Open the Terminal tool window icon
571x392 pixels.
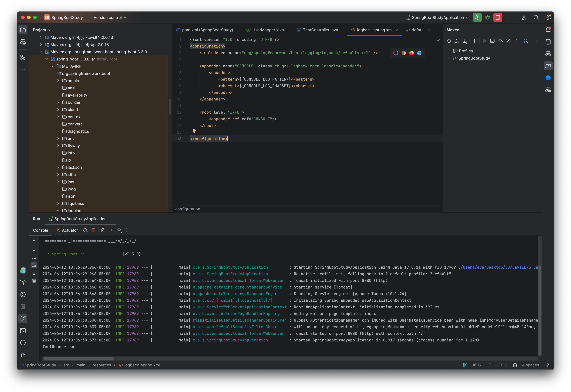point(23,330)
